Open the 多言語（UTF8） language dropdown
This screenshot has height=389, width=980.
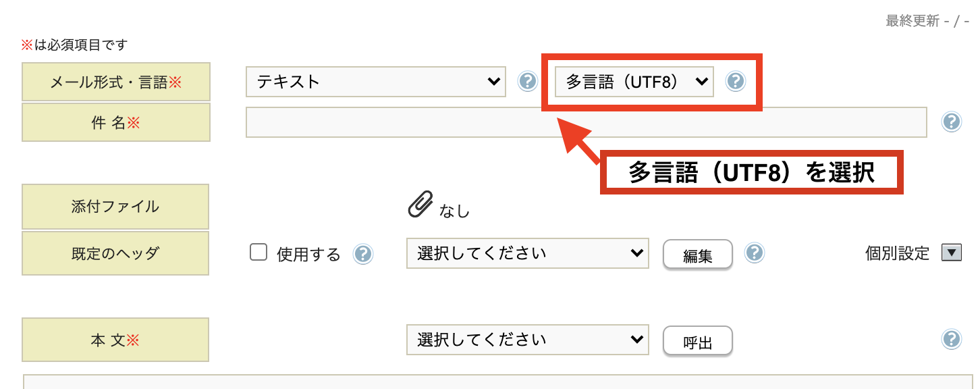coord(634,82)
